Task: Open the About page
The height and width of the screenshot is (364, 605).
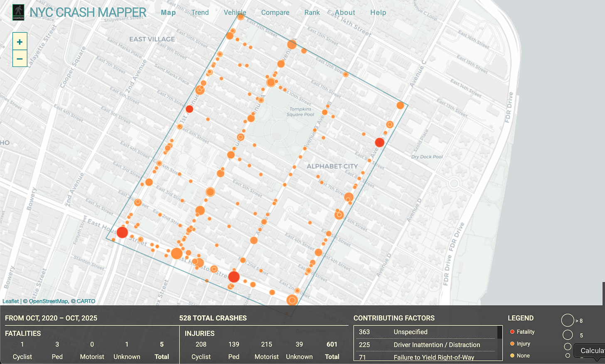Action: [x=345, y=12]
